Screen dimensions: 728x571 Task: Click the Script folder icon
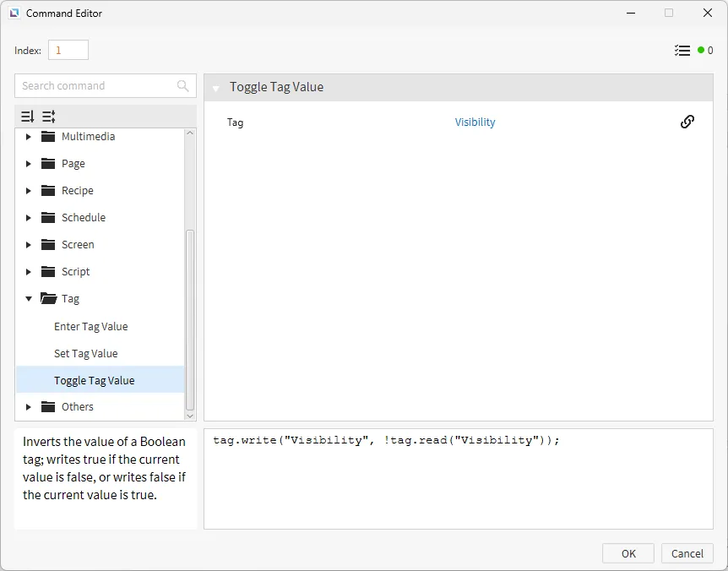(x=48, y=272)
